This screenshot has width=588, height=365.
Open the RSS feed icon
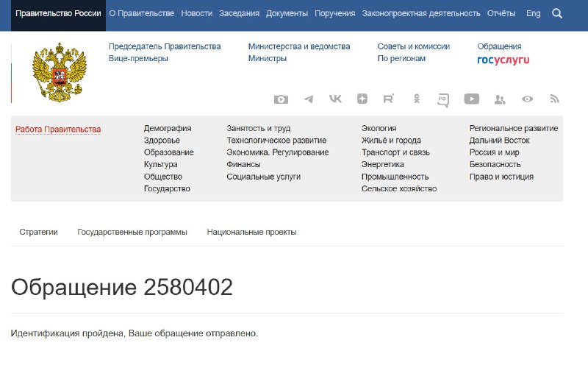click(x=555, y=99)
